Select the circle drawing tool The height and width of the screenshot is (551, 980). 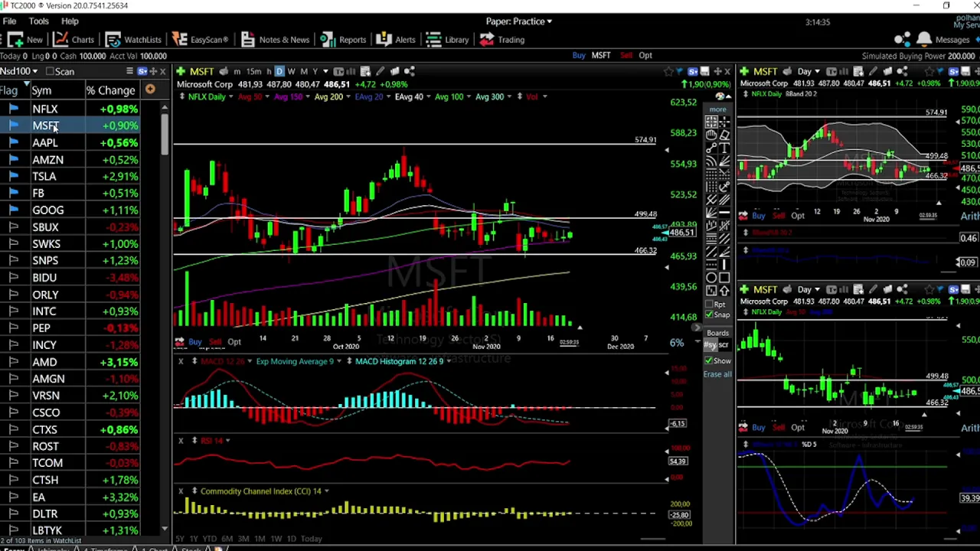[711, 278]
